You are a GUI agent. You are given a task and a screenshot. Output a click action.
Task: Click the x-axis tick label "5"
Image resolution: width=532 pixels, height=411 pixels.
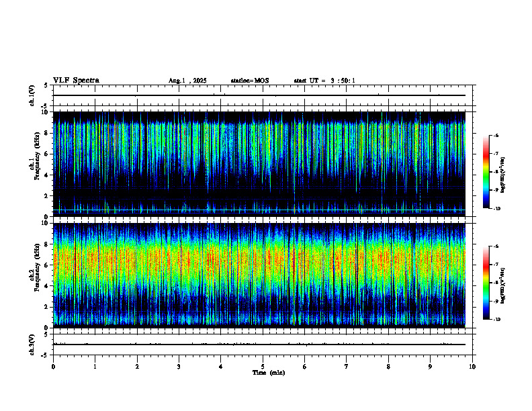263,367
